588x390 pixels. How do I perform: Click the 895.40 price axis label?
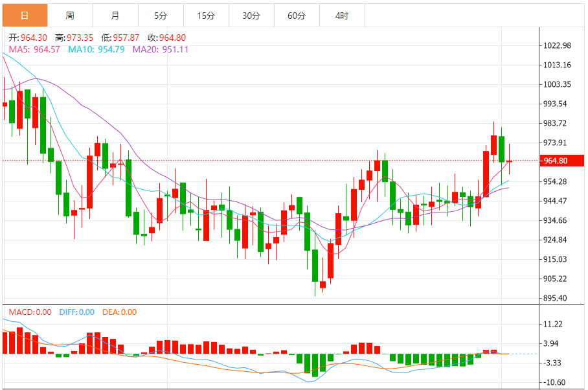(x=556, y=298)
